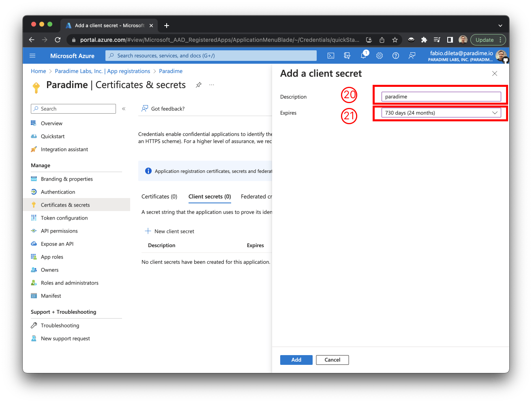Image resolution: width=532 pixels, height=403 pixels.
Task: Click the share page icon in address bar
Action: click(382, 40)
